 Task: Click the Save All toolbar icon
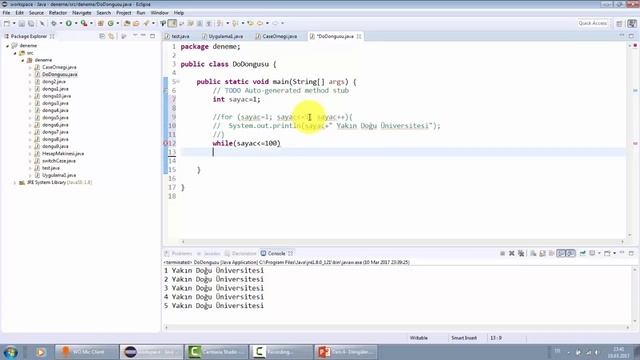point(31,23)
